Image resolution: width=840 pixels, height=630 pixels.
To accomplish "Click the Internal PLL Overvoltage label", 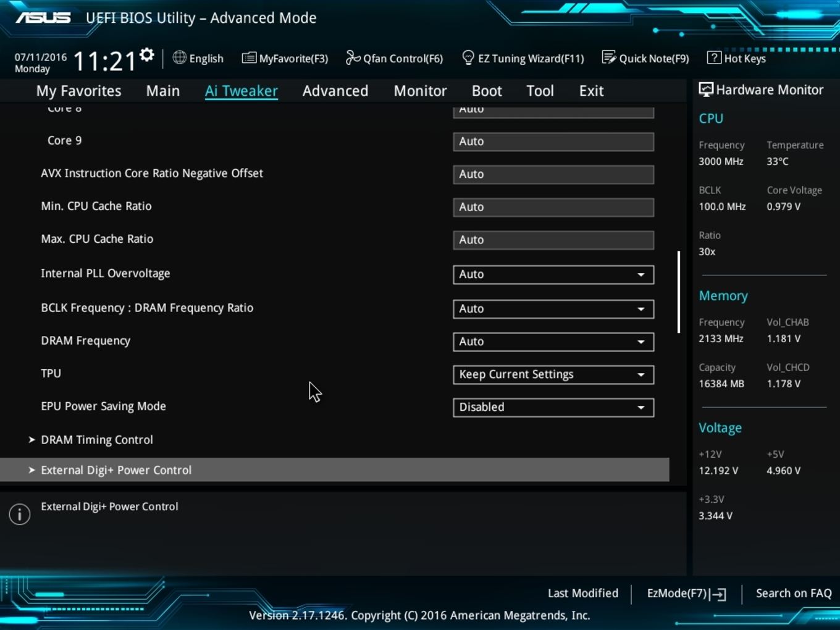I will point(105,273).
